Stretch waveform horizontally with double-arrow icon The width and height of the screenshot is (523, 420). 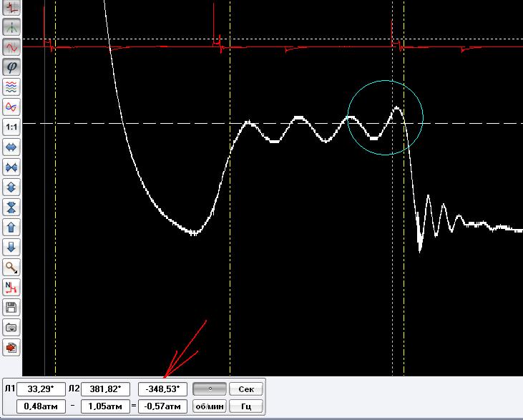11,147
